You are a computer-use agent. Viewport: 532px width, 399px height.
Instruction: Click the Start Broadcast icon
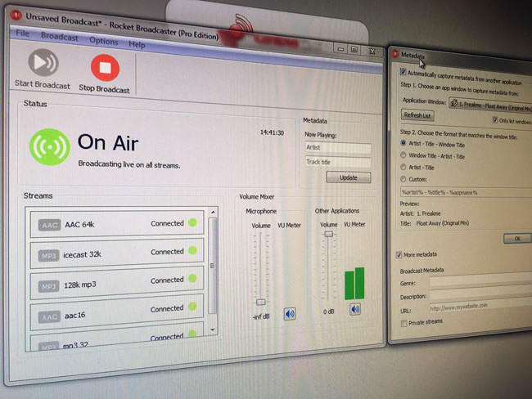tap(43, 62)
